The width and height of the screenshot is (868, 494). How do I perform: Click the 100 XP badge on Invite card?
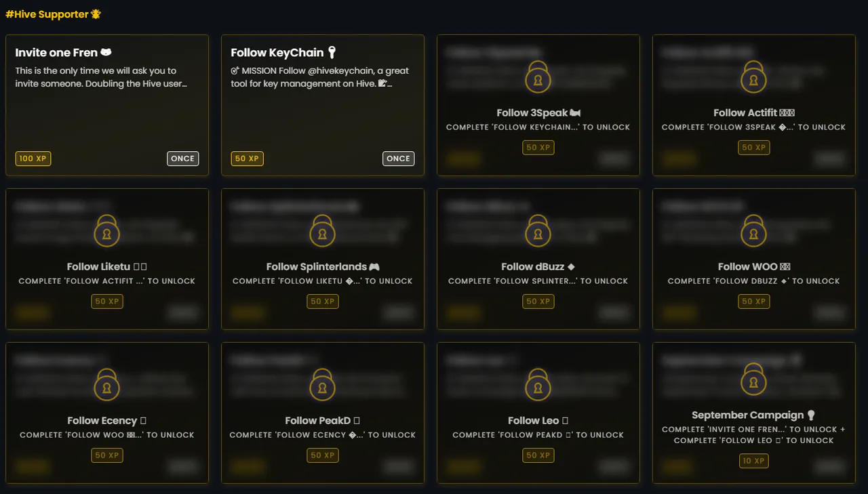tap(33, 159)
